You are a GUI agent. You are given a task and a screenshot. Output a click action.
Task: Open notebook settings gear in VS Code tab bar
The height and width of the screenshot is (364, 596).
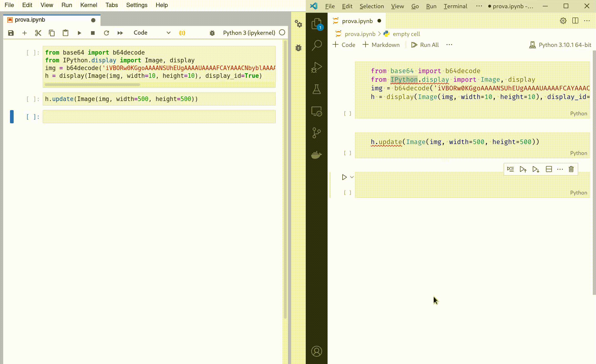click(x=563, y=21)
